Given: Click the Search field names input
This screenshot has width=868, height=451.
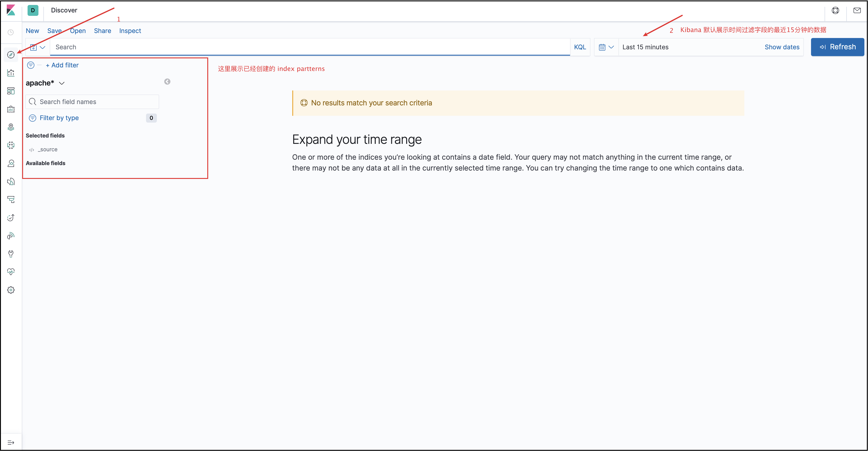Looking at the screenshot, I should [x=96, y=102].
